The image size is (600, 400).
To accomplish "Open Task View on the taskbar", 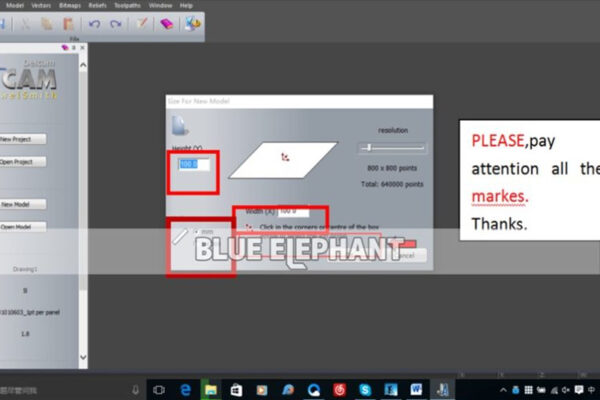I will (159, 390).
